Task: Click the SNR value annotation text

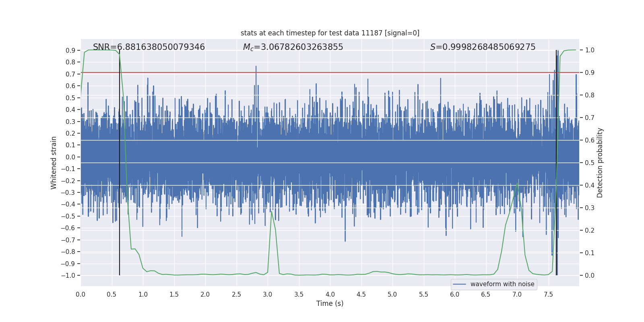Action: click(x=149, y=47)
